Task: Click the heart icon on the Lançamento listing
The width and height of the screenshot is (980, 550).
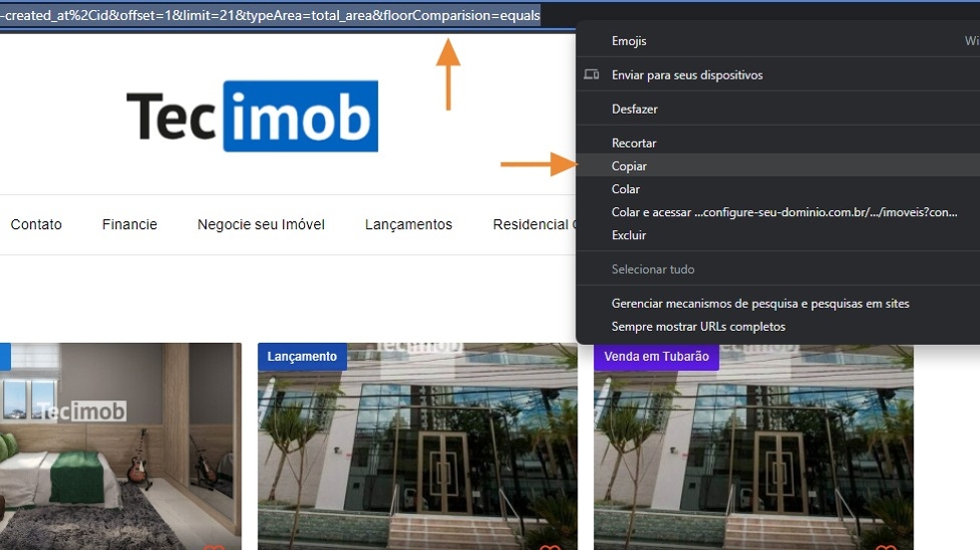Action: pyautogui.click(x=550, y=547)
